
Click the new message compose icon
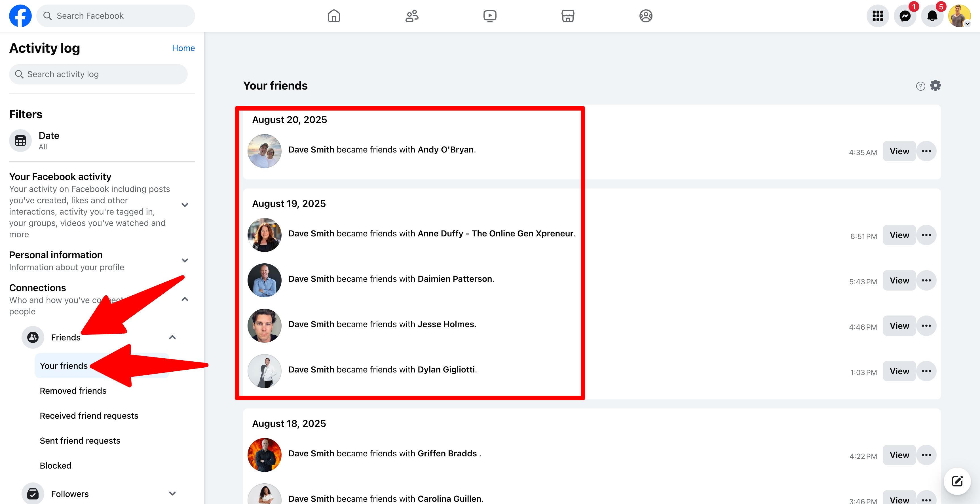pos(957,481)
